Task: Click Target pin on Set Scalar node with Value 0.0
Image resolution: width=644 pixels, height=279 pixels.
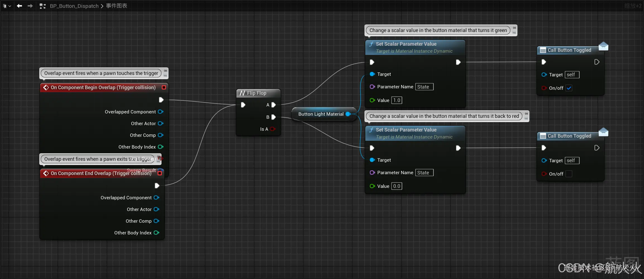Action: point(372,160)
